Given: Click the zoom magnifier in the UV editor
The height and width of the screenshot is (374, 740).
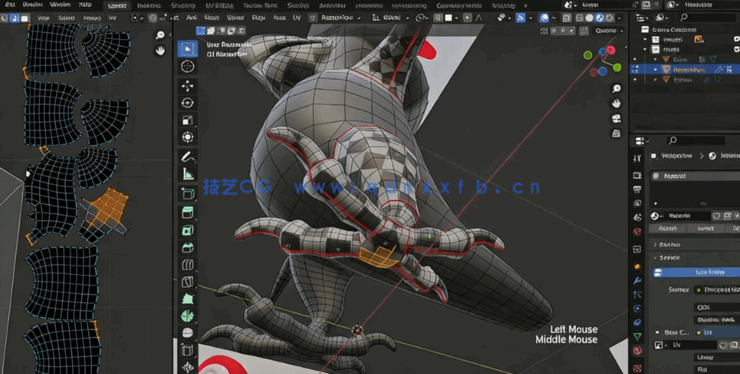Looking at the screenshot, I should tap(160, 35).
